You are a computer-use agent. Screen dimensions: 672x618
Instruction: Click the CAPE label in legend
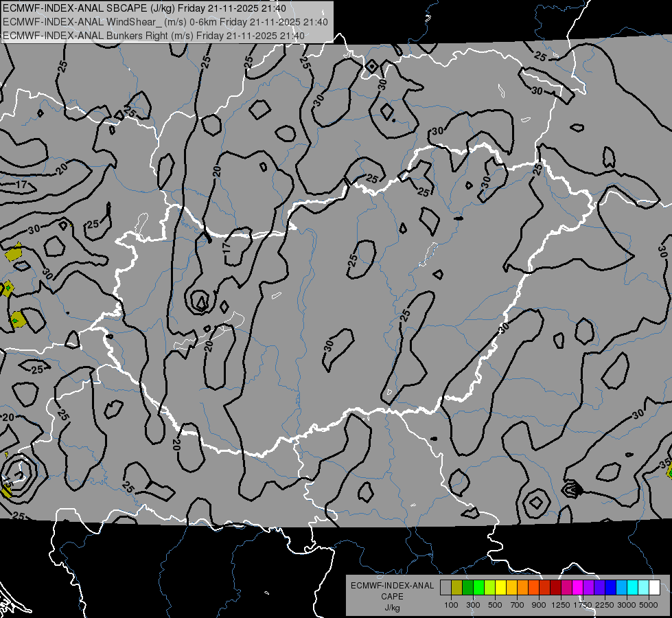coord(392,597)
